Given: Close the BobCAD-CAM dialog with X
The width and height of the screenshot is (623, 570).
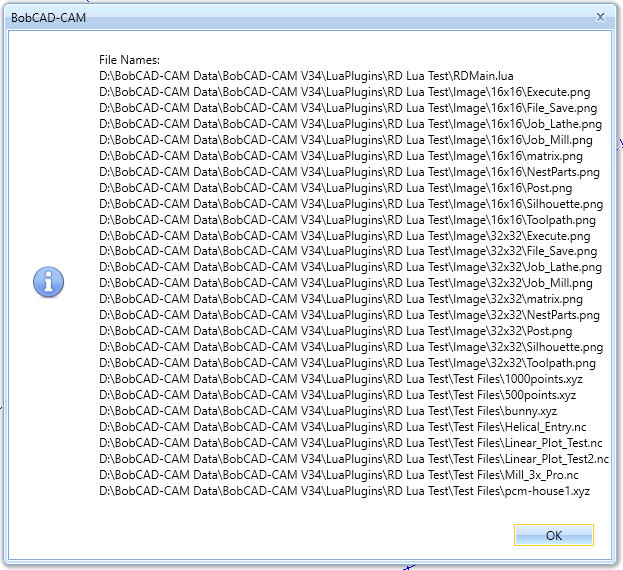Looking at the screenshot, I should pos(600,17).
